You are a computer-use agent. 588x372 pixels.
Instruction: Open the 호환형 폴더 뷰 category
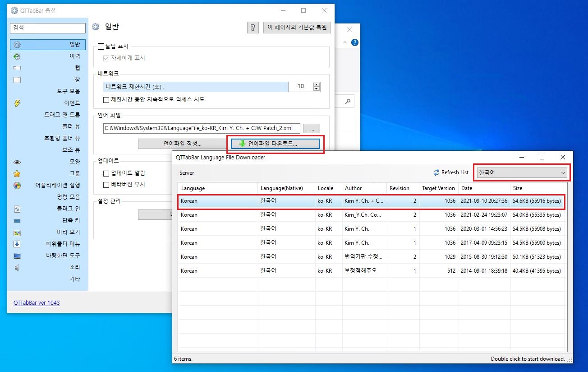(x=48, y=138)
